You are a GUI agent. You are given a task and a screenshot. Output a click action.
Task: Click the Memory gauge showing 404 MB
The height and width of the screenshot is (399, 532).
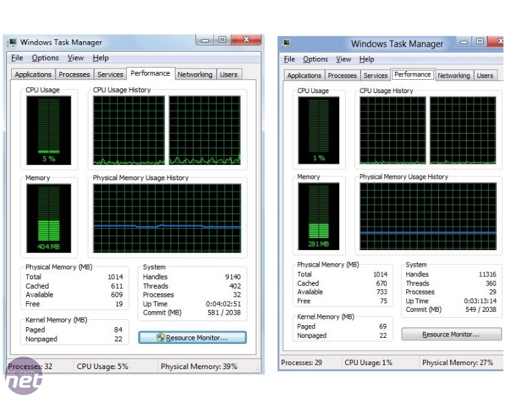49,218
